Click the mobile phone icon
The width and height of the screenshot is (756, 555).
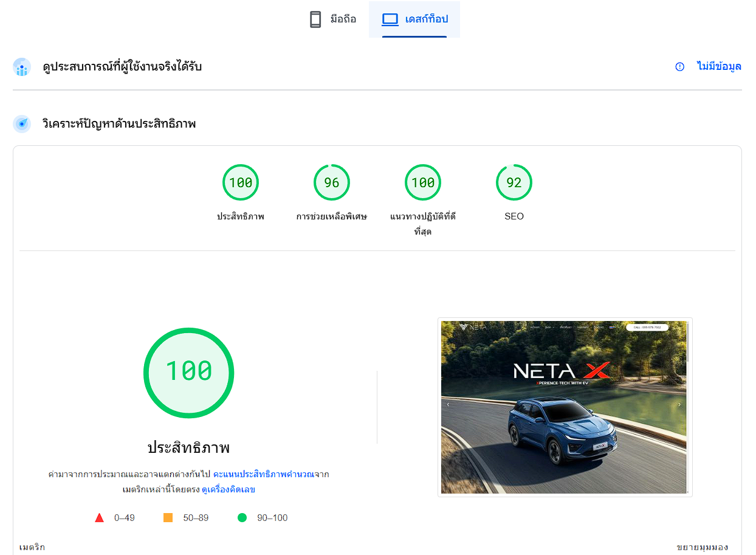pos(315,19)
